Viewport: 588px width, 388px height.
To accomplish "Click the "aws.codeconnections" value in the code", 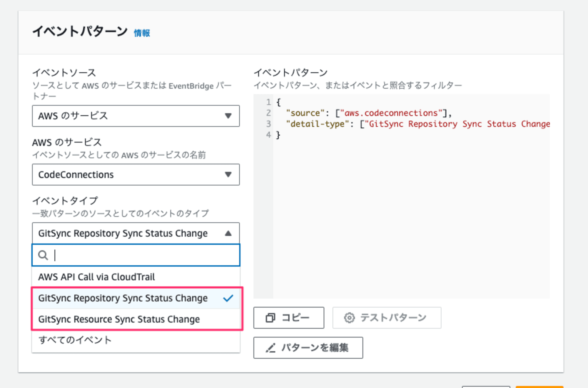I will (391, 113).
